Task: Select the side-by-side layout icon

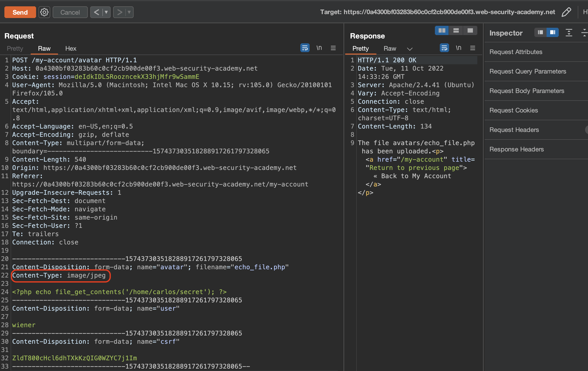Action: point(442,31)
